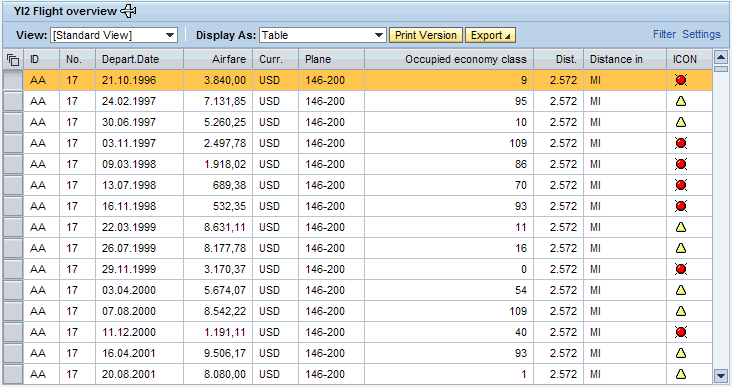Select row selector for 09.03.1998 flight
The image size is (732, 387).
point(13,164)
